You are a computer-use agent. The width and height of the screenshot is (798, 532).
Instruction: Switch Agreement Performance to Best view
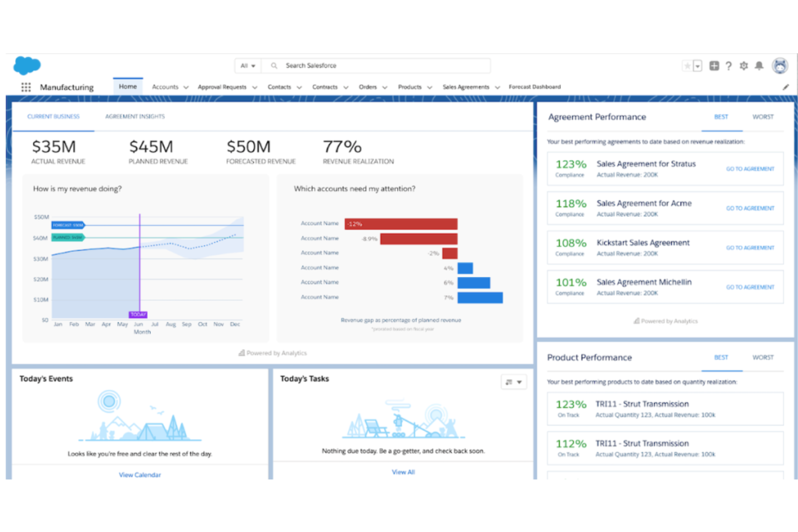pos(721,117)
